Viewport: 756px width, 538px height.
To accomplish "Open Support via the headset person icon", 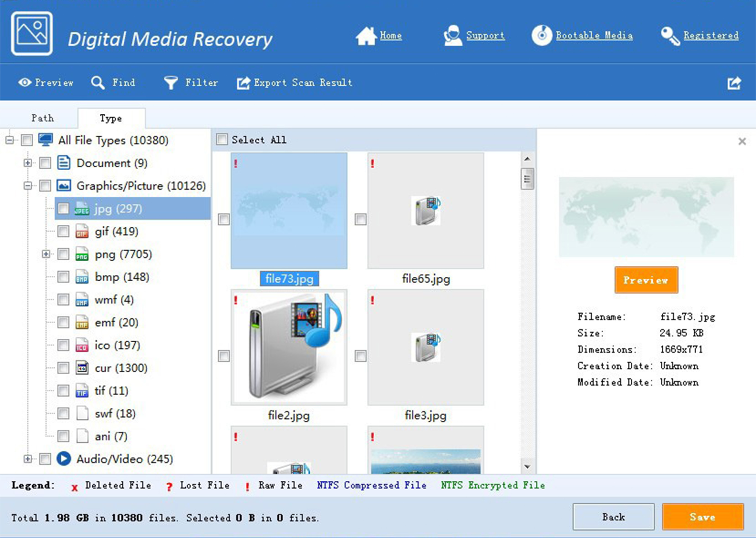I will tap(453, 36).
